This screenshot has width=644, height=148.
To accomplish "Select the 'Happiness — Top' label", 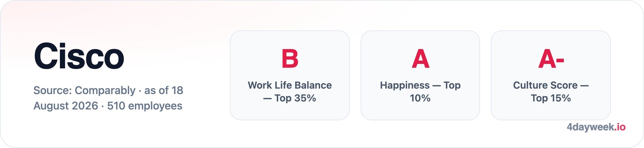I will (x=420, y=85).
